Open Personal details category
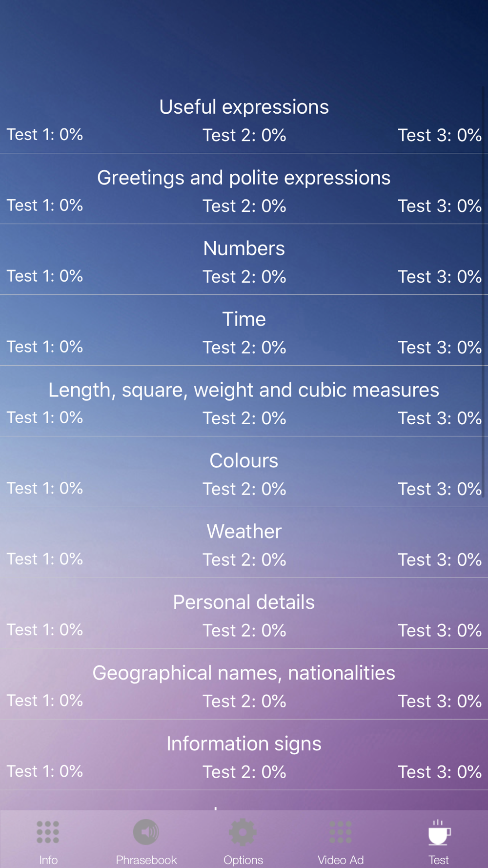This screenshot has width=488, height=868. [x=244, y=602]
